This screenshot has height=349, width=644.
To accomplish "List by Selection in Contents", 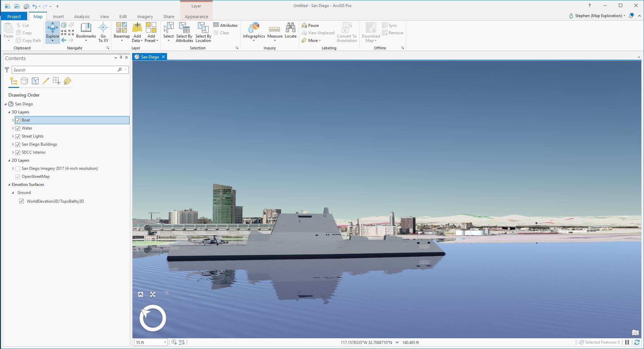I will pyautogui.click(x=35, y=81).
